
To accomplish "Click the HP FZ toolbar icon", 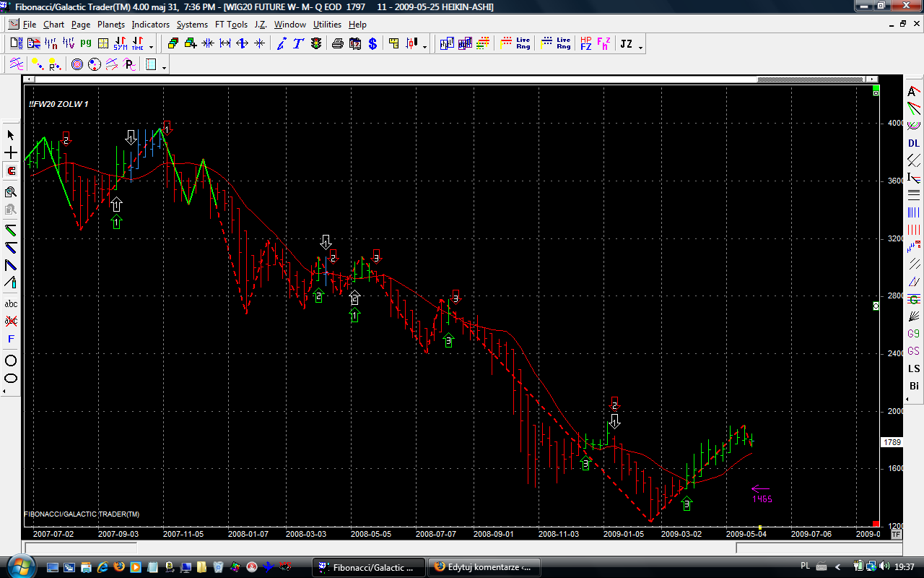I will click(585, 44).
